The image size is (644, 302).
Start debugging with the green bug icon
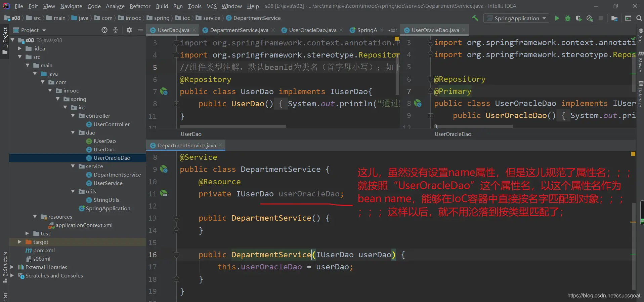568,18
